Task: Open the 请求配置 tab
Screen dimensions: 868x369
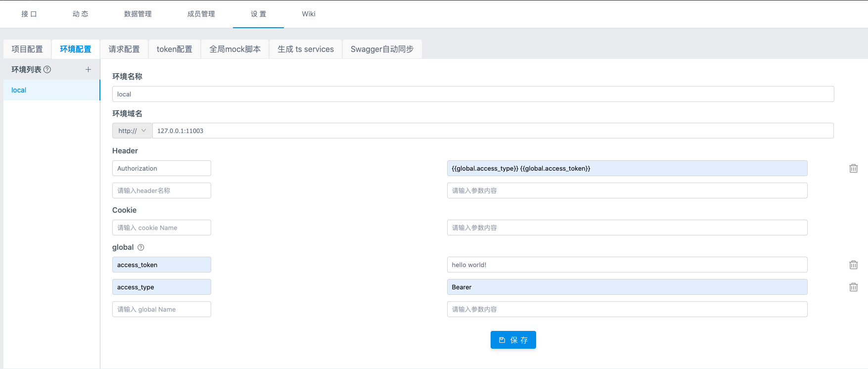Action: (124, 49)
